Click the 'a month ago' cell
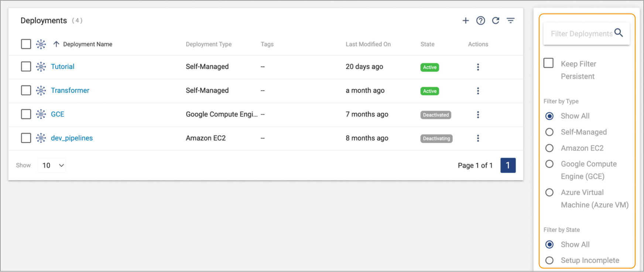Image resolution: width=644 pixels, height=272 pixels. (x=365, y=91)
